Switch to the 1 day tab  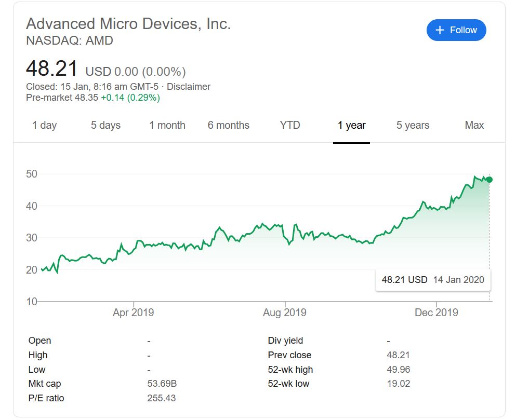tap(44, 125)
